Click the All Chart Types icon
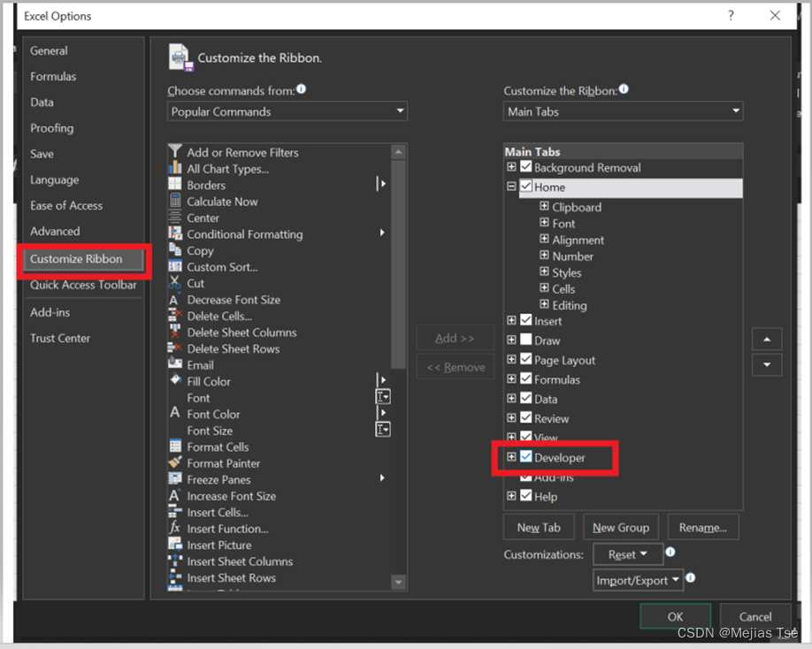Image resolution: width=812 pixels, height=649 pixels. (175, 168)
